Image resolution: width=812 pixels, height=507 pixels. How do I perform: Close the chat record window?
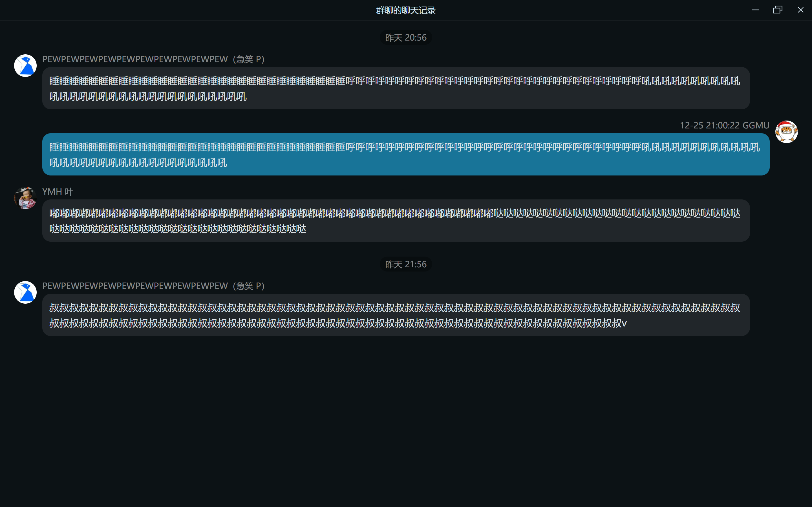[x=800, y=10]
